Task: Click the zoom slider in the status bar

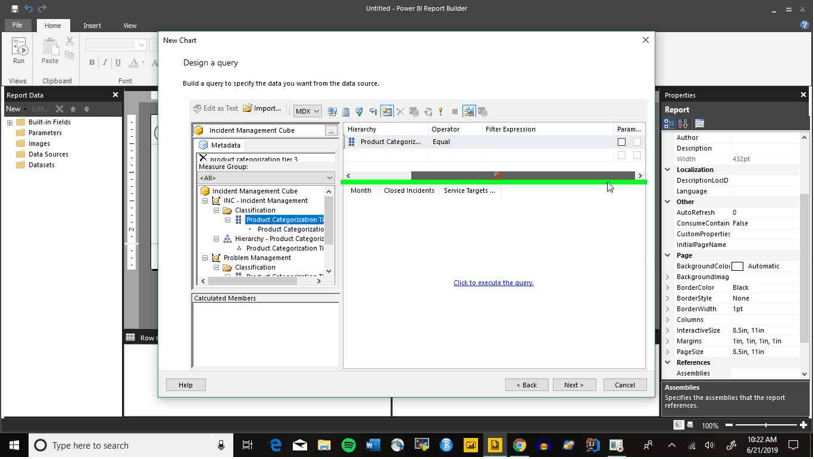Action: coord(766,425)
